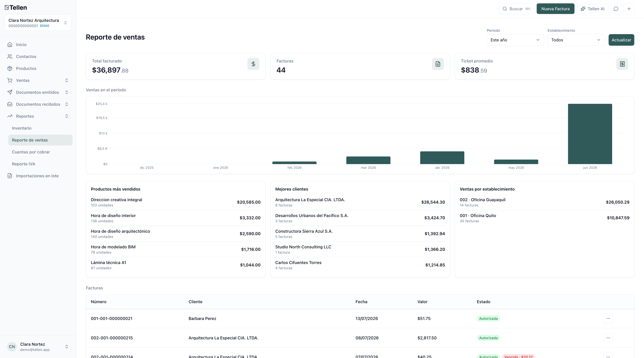
Task: Open Inventario report in sidebar
Action: pyautogui.click(x=40, y=128)
